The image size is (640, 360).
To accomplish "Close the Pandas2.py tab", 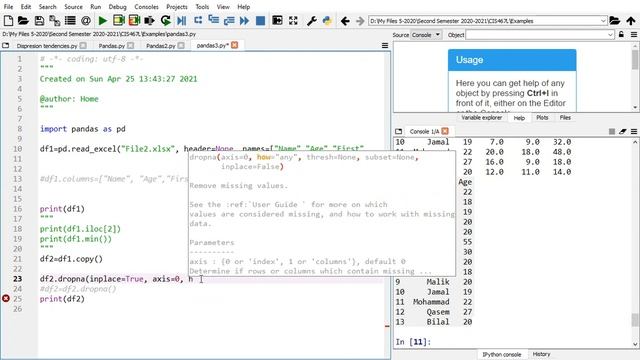I will (x=181, y=46).
